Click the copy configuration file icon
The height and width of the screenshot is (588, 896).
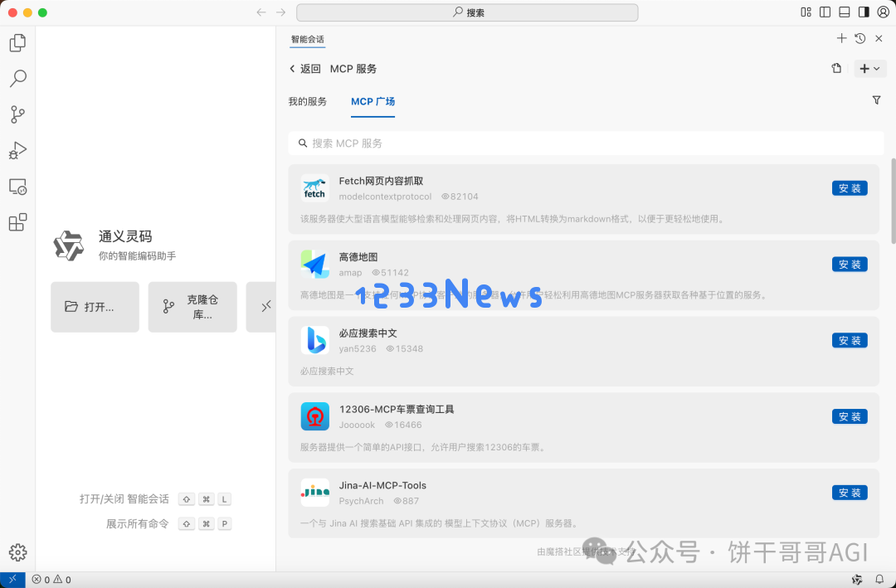pyautogui.click(x=836, y=69)
